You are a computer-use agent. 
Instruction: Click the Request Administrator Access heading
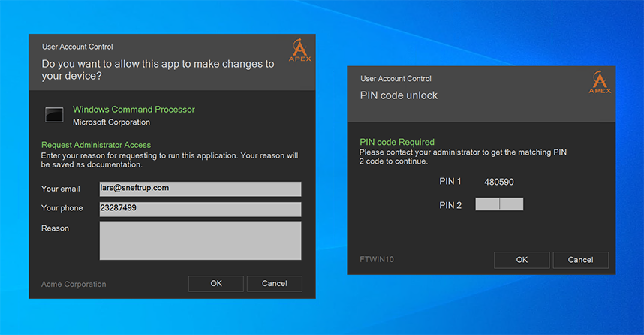point(96,145)
